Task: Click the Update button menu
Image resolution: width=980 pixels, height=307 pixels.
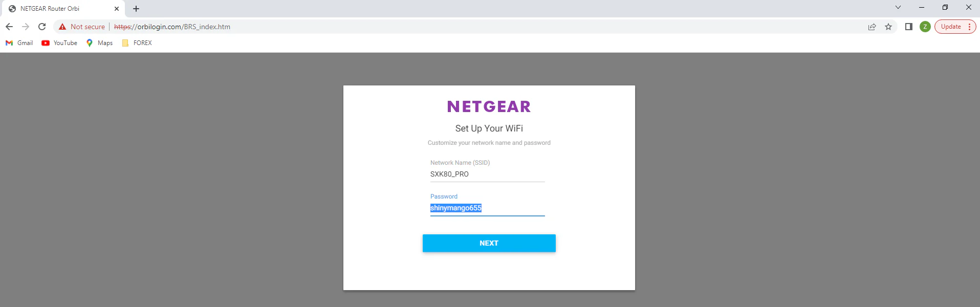Action: [955, 27]
